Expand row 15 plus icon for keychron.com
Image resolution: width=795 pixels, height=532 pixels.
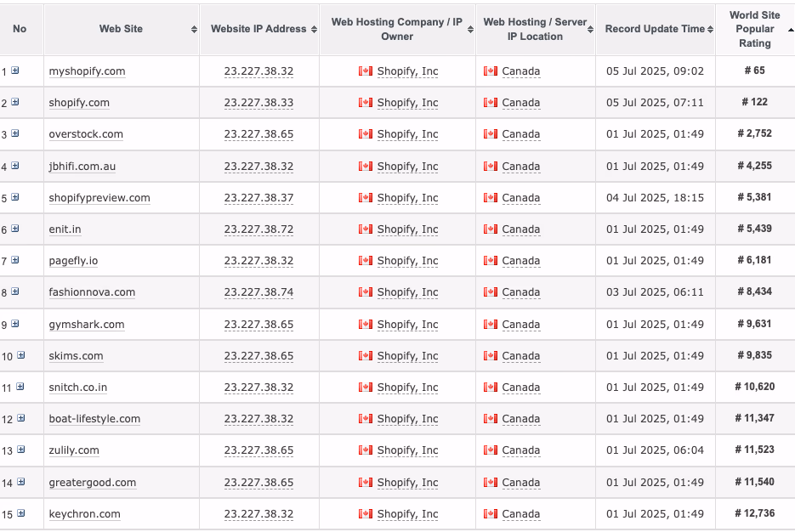20,513
